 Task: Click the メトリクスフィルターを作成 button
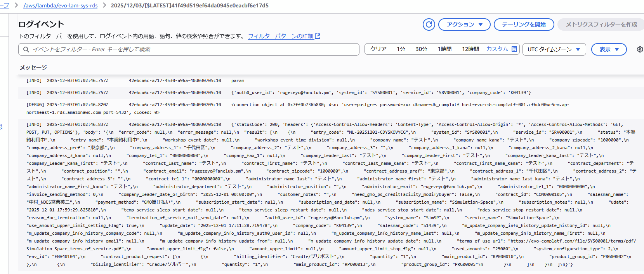pos(601,24)
